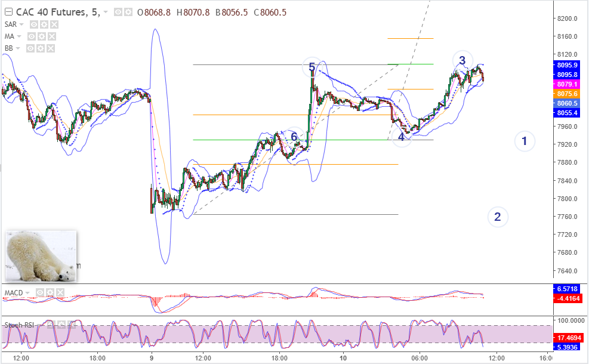Remove the Stoch RSI indicator
This screenshot has width=589, height=364.
coord(72,325)
